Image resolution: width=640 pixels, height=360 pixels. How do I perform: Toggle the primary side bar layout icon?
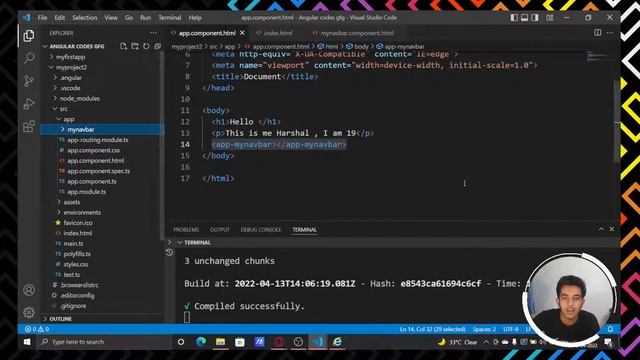(514, 18)
